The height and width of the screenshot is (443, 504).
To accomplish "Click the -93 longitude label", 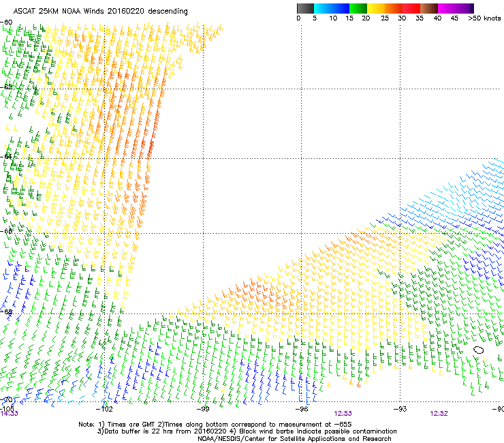I will [x=400, y=409].
